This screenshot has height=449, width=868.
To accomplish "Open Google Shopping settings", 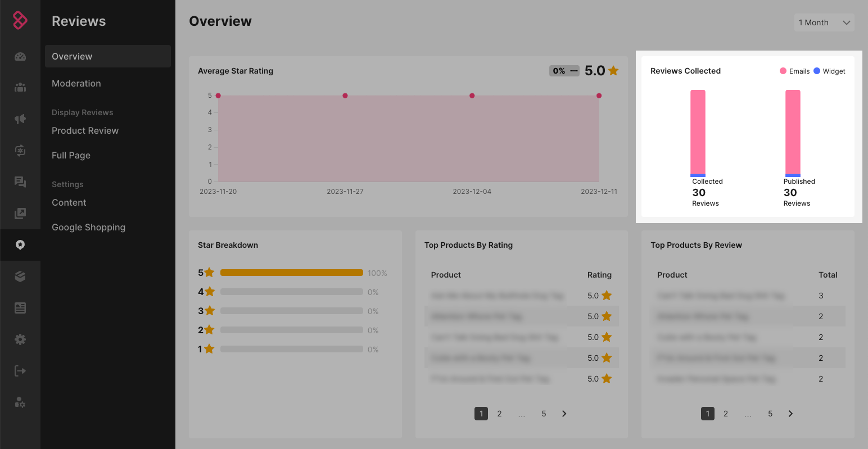I will pos(88,227).
